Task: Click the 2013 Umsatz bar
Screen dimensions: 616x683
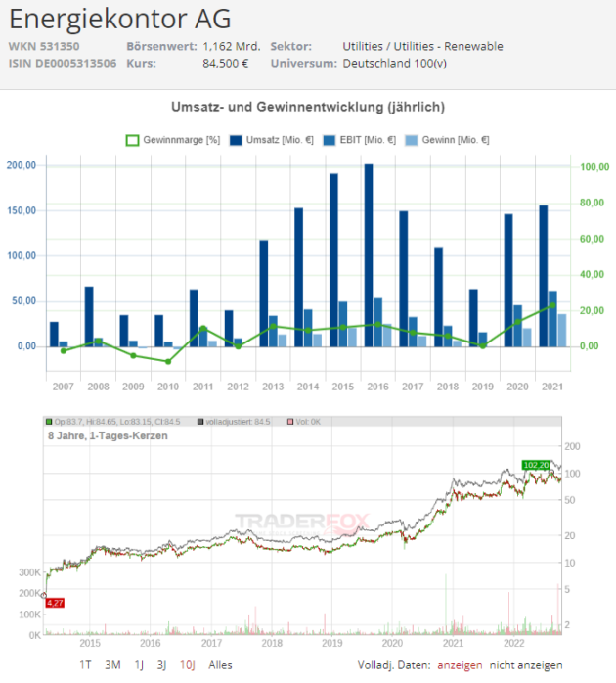Action: (264, 294)
